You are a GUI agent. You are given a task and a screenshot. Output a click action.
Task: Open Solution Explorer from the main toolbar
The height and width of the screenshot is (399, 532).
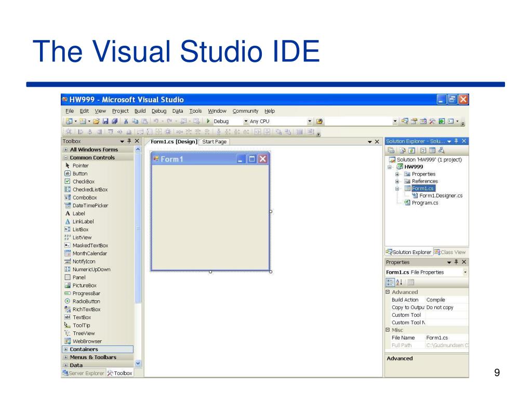coord(405,121)
